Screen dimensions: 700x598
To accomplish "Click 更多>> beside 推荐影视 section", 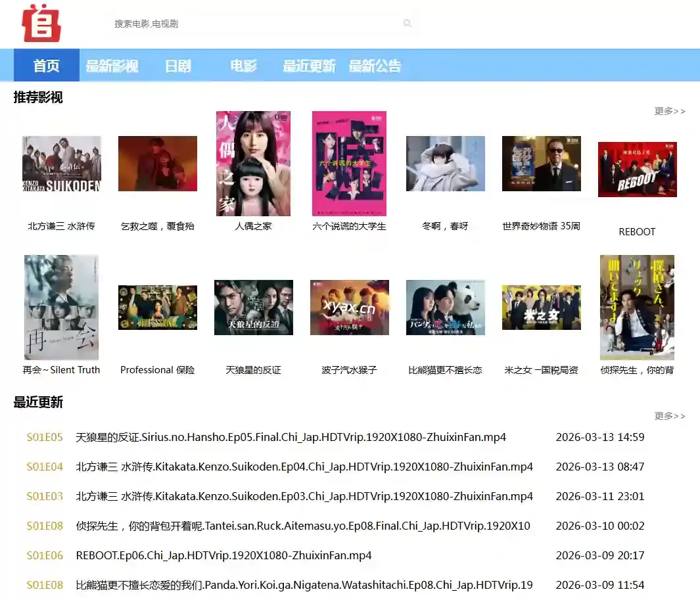I will 669,111.
